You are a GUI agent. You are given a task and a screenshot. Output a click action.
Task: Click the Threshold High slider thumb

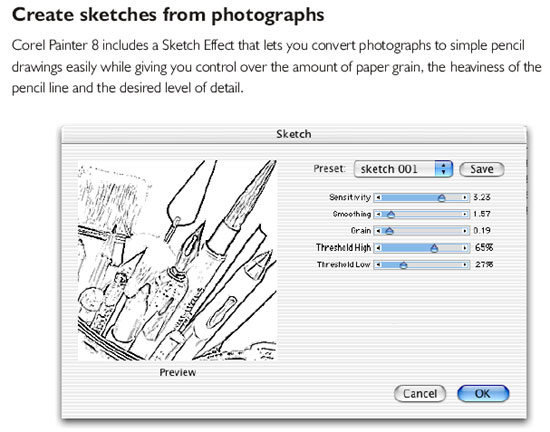tap(434, 248)
